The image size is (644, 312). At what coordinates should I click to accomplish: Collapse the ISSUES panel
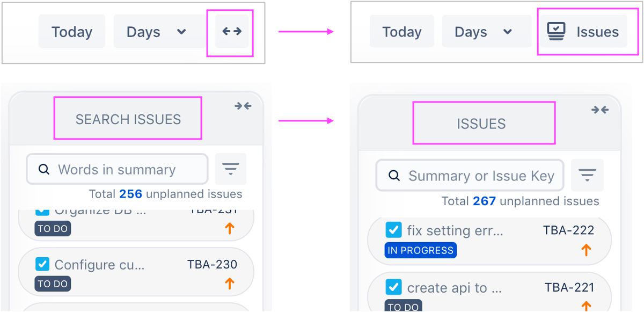600,110
